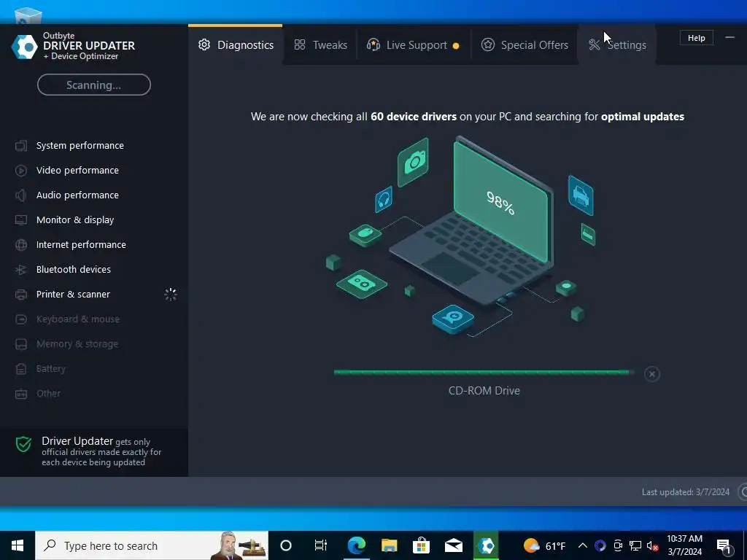Open Internet performance category
Screen dimensions: 747x560
point(81,244)
